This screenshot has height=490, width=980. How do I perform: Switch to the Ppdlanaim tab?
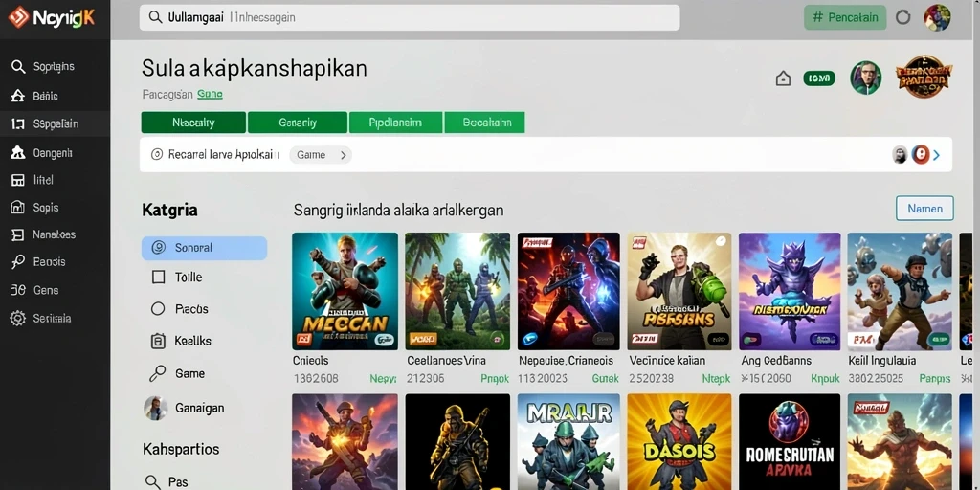[x=395, y=122]
